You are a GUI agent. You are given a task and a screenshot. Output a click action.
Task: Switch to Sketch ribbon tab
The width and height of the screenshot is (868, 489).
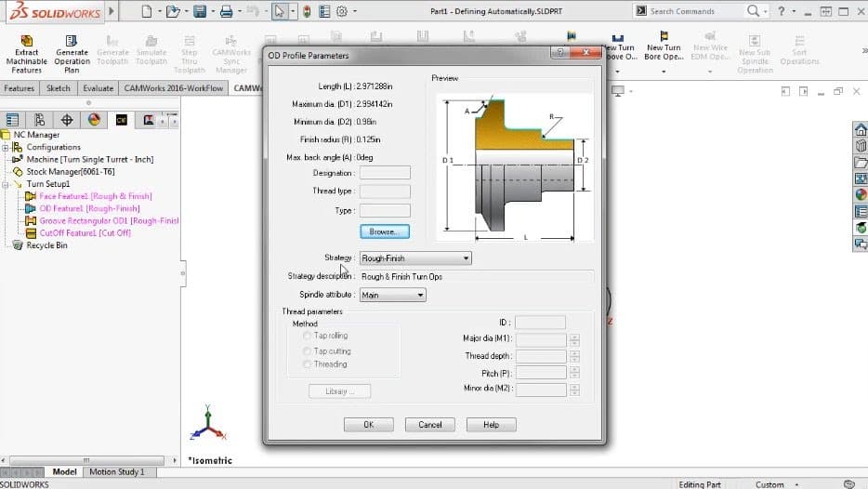59,88
